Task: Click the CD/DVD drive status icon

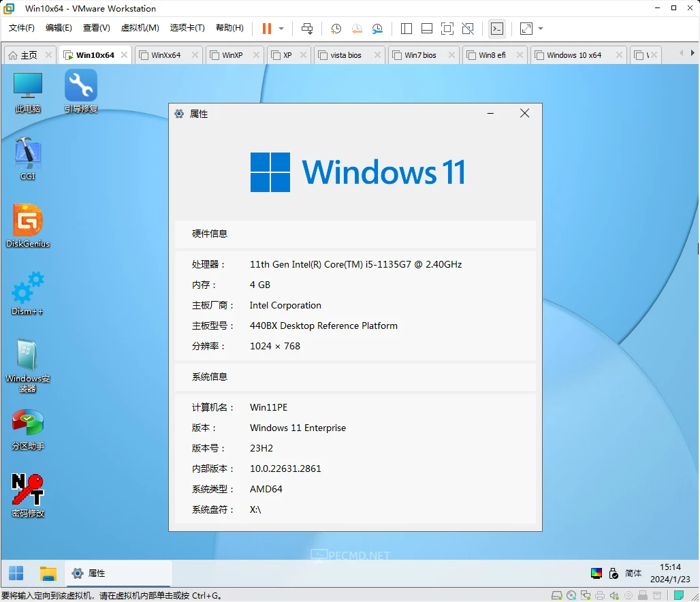Action: [x=571, y=595]
